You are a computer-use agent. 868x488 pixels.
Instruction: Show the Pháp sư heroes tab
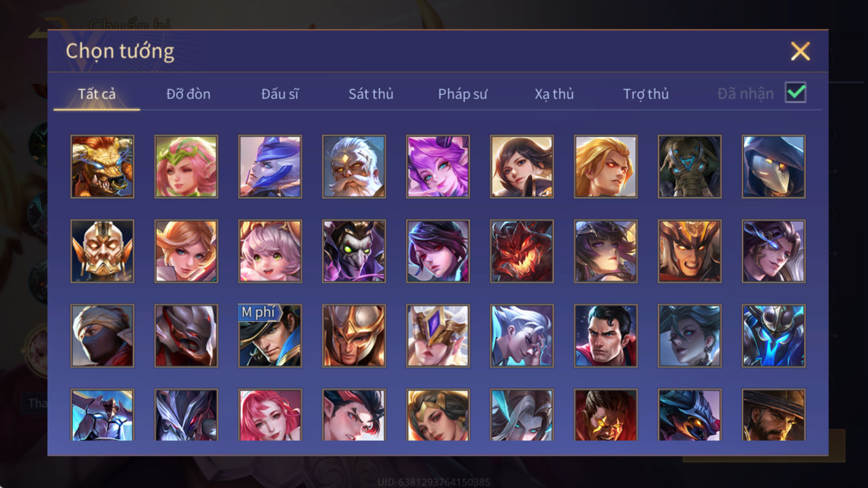(x=462, y=94)
